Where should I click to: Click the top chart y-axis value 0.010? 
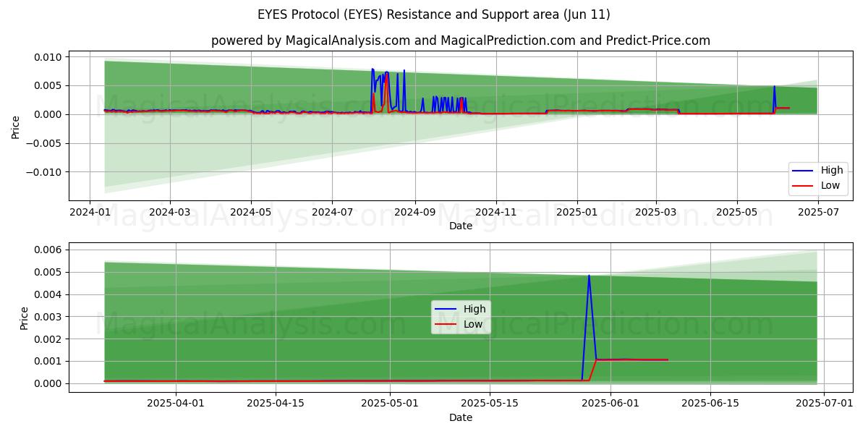click(x=49, y=57)
